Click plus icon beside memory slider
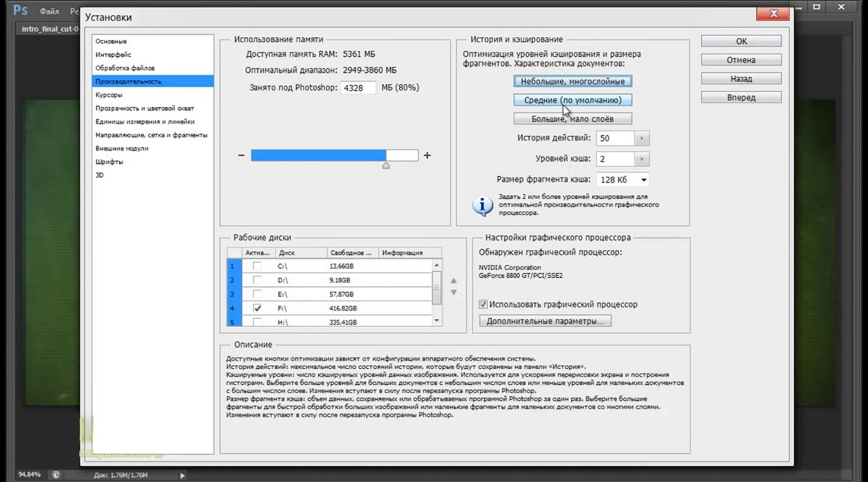 pyautogui.click(x=427, y=155)
